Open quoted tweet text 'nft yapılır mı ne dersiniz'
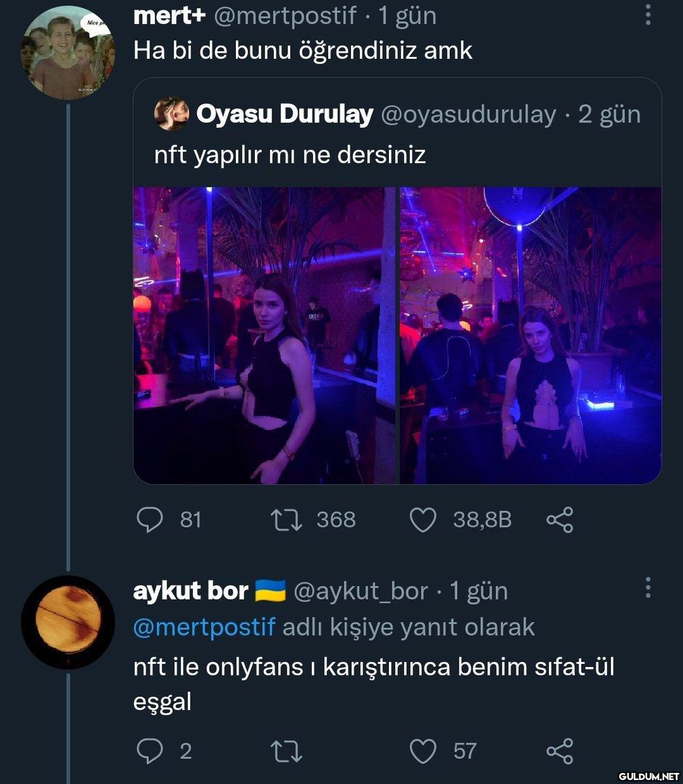 290,155
